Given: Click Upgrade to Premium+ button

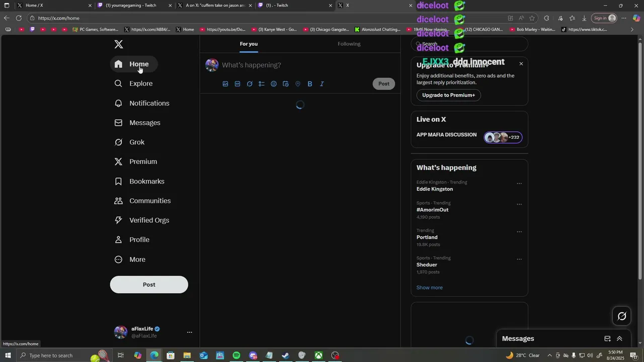Looking at the screenshot, I should [448, 95].
